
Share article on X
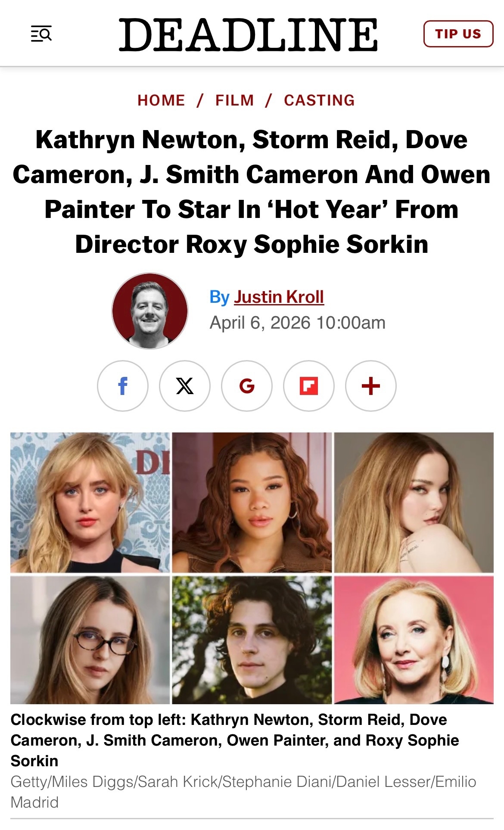coord(185,386)
